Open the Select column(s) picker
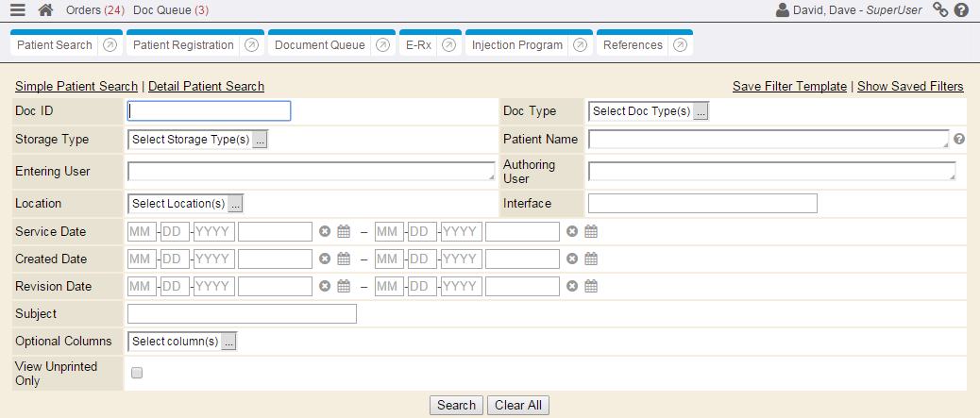 click(x=228, y=342)
